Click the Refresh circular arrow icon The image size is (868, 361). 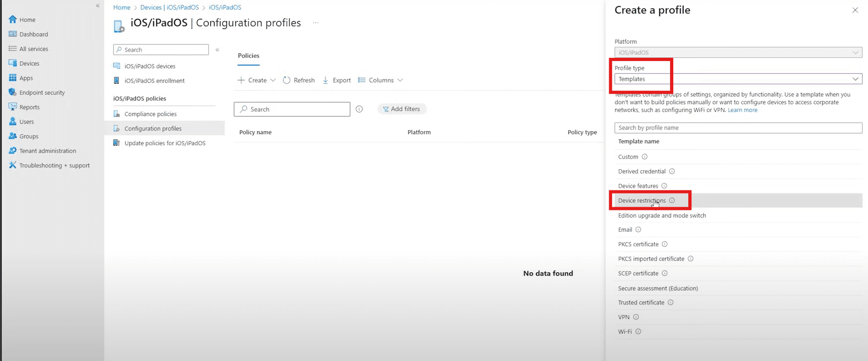coord(287,80)
